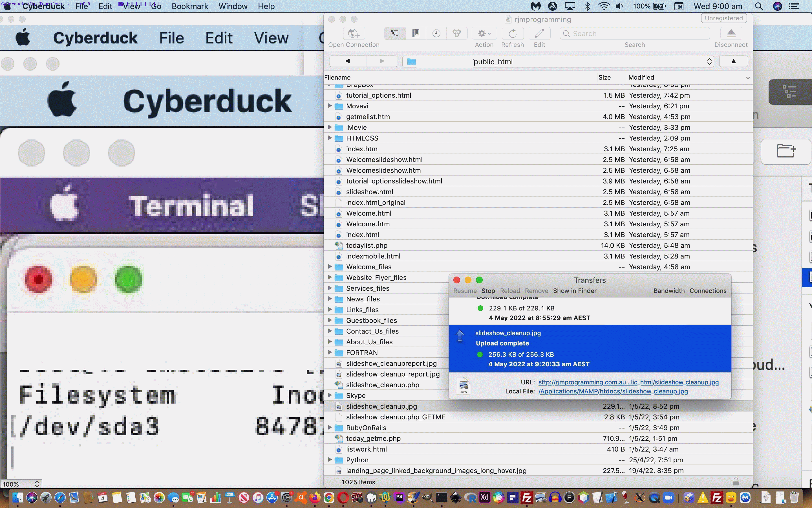Open Trash in the Dock
Screen dimensions: 812x508
click(x=794, y=497)
